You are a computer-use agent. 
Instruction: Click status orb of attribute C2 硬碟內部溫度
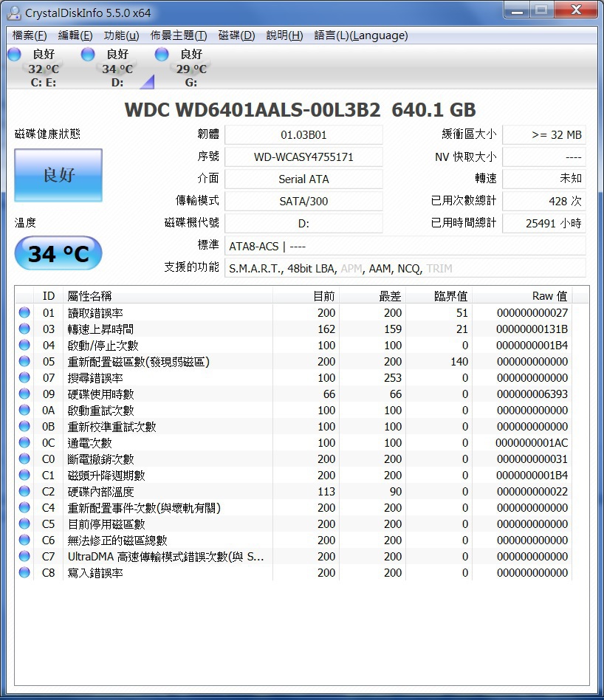[24, 491]
